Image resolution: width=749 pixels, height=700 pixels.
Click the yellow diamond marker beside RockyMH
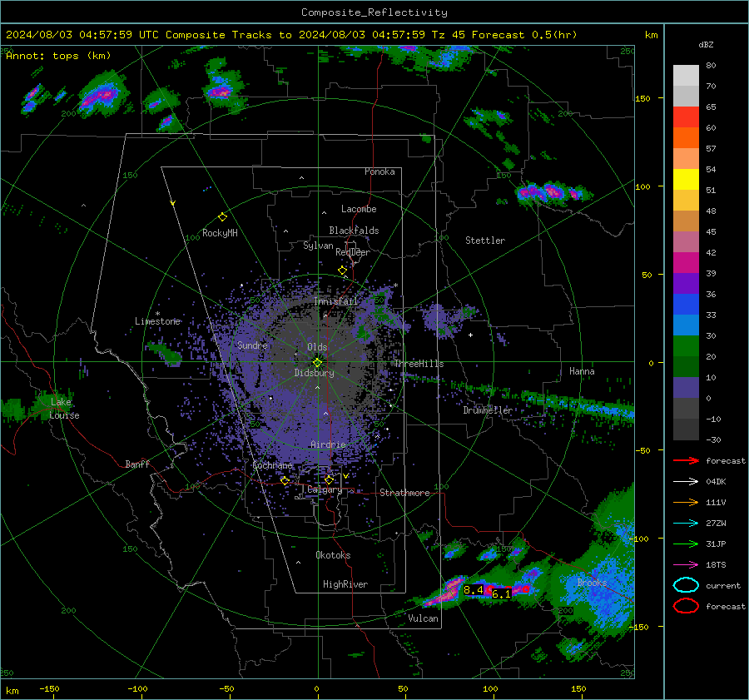coord(222,217)
